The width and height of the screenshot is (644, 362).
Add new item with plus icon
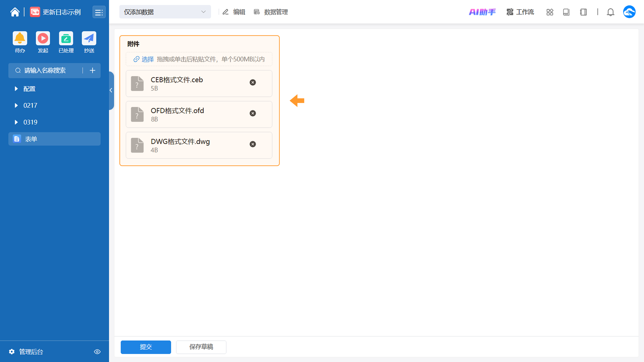click(x=93, y=70)
